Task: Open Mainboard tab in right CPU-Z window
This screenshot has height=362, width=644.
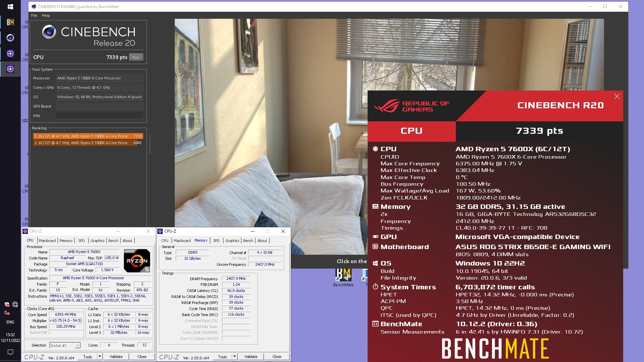Action: (x=182, y=241)
